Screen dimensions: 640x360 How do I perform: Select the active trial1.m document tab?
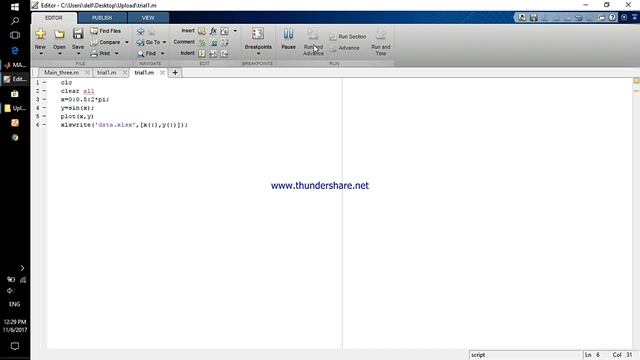click(144, 73)
